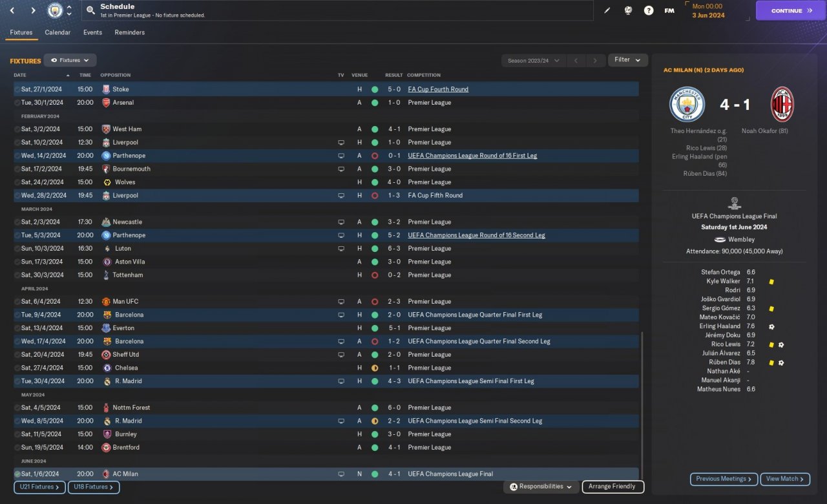Switch to the Fixtures tab
827x504 pixels.
tap(21, 32)
